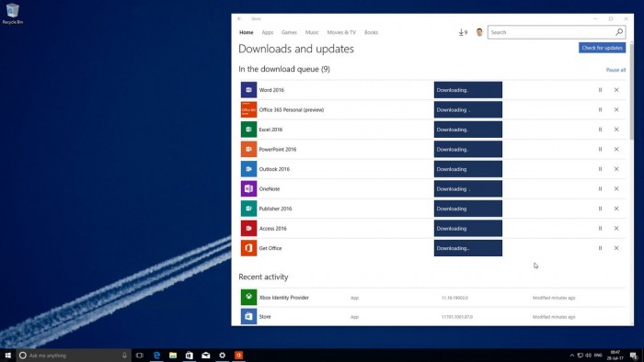Cancel the Get Office download
Image resolution: width=644 pixels, height=362 pixels.
(x=616, y=248)
